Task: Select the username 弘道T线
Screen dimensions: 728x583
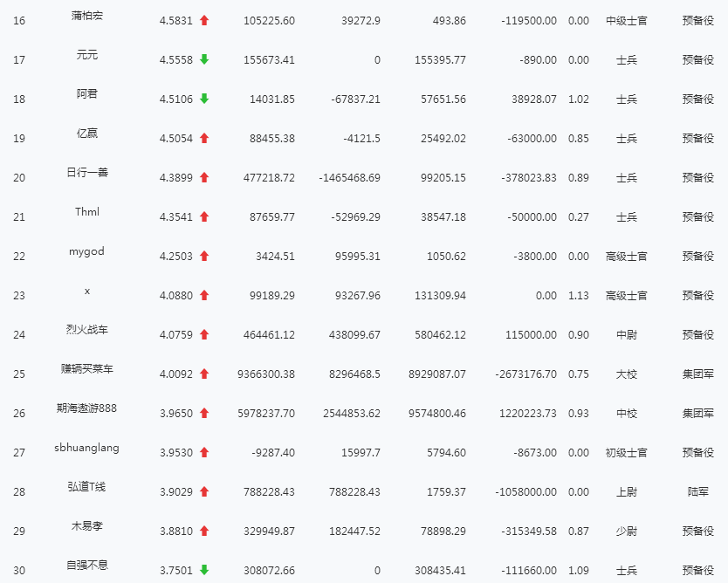Action: click(86, 486)
